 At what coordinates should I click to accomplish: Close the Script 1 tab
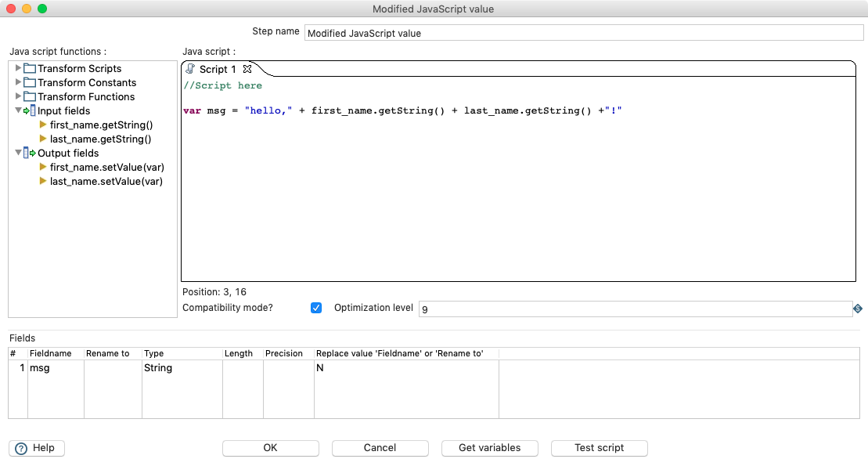[247, 69]
